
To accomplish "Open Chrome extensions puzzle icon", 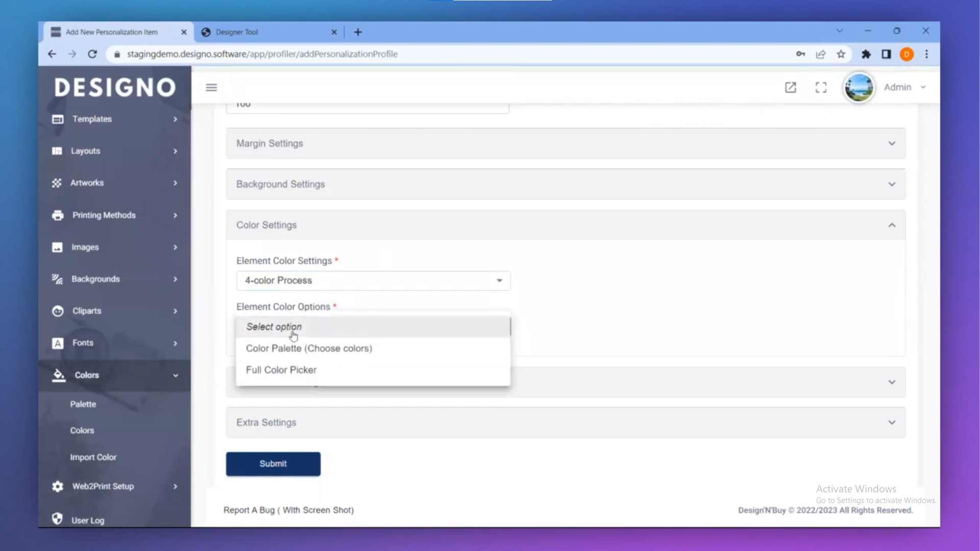I will tap(866, 54).
